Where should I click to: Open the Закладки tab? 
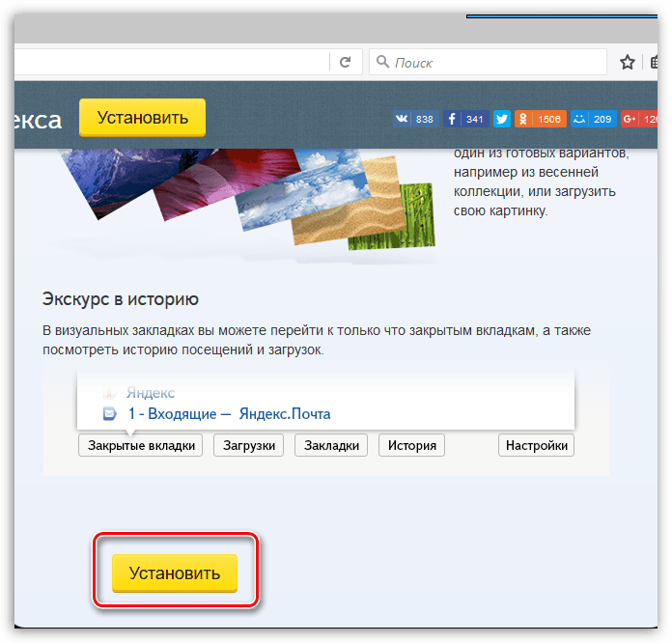331,445
